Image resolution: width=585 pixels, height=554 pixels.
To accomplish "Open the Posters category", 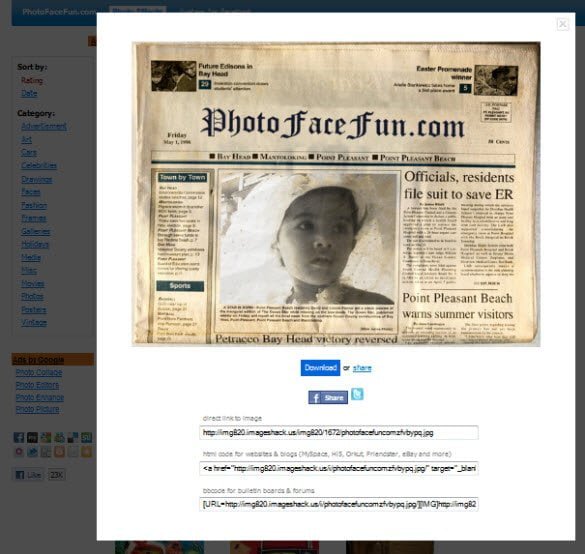I will tap(34, 309).
